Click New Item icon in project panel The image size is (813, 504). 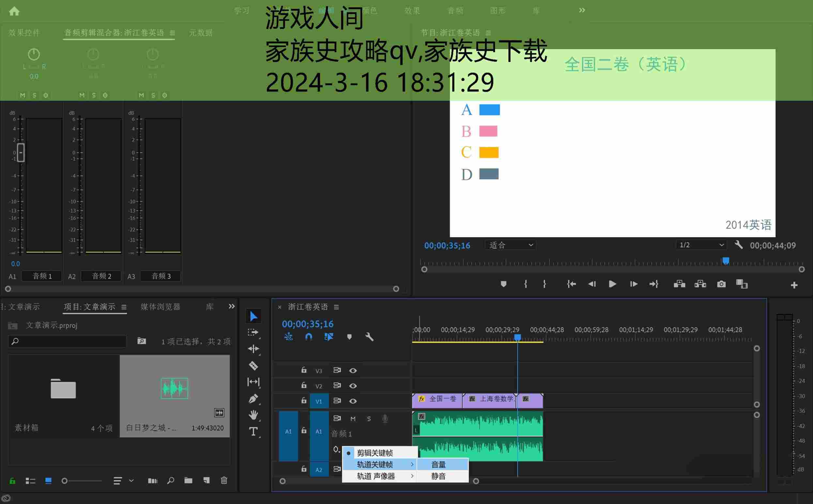tap(206, 480)
